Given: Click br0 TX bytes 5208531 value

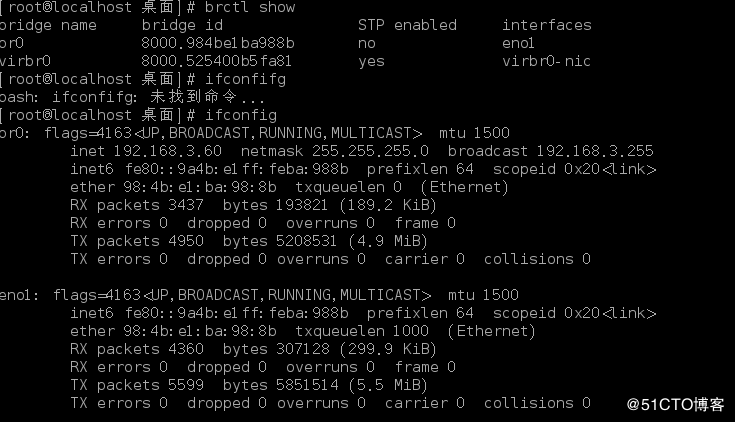Looking at the screenshot, I should coord(306,241).
